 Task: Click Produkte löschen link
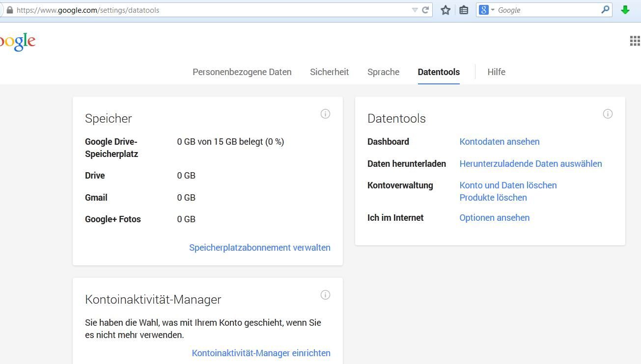493,198
